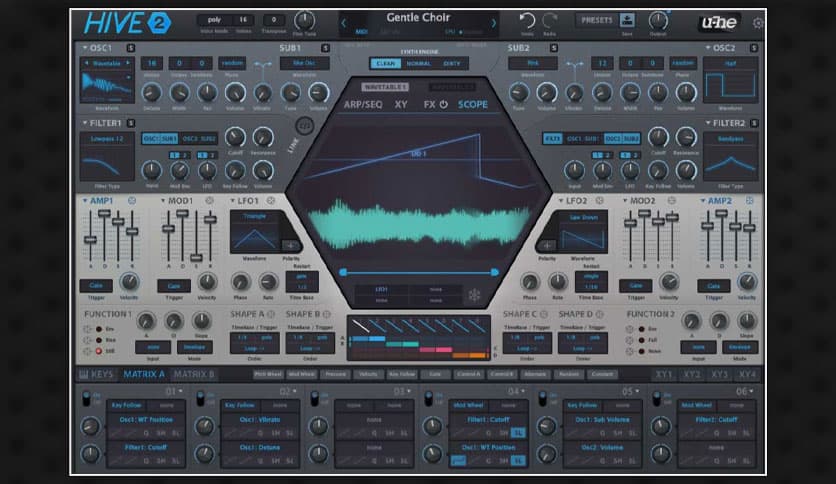Viewport: 836px width, 484px height.
Task: Click the snowflake freeze icon below scope
Action: click(x=474, y=295)
